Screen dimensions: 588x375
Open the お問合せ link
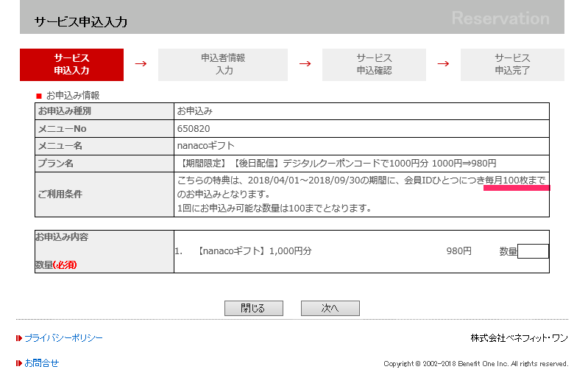tap(42, 363)
